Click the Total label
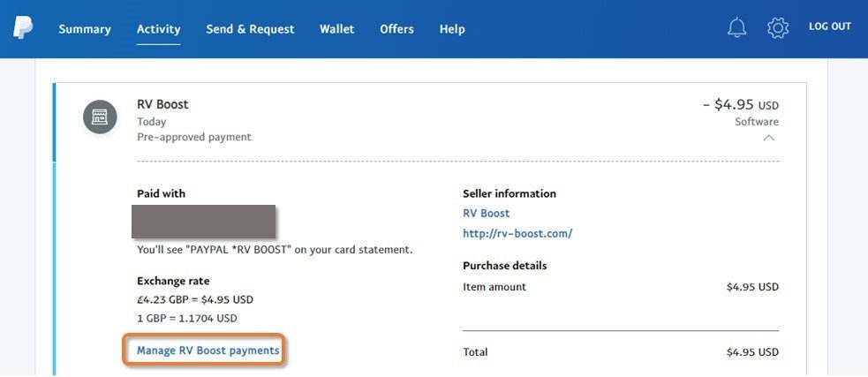The image size is (868, 377). click(x=475, y=352)
